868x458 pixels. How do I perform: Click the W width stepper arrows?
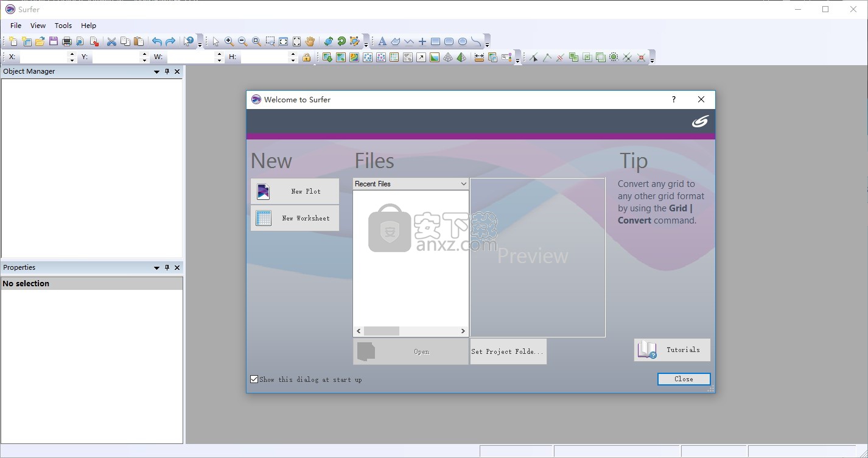click(219, 57)
